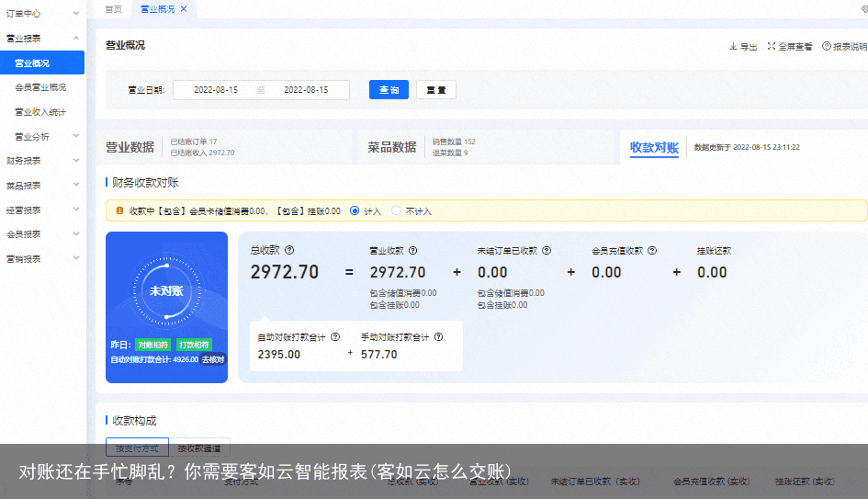Open 营业收入统计 in the sidebar
The image size is (868, 499).
coord(40,112)
